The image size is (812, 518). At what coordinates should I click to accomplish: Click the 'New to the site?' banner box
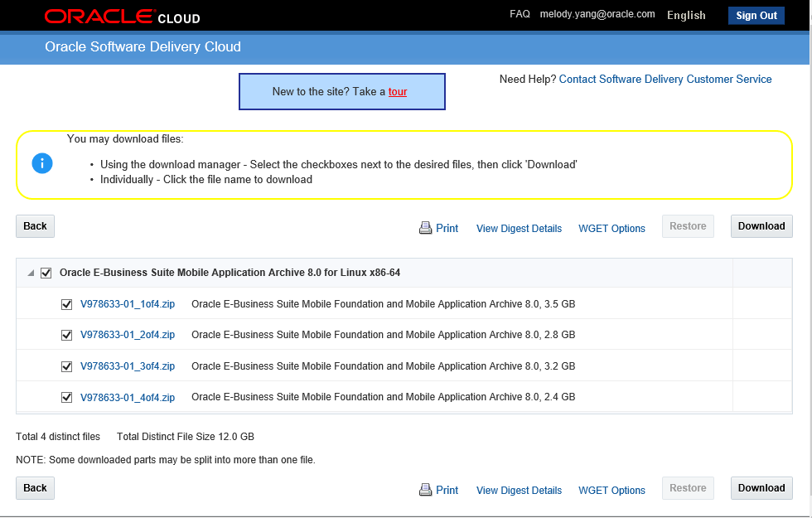pyautogui.click(x=341, y=92)
